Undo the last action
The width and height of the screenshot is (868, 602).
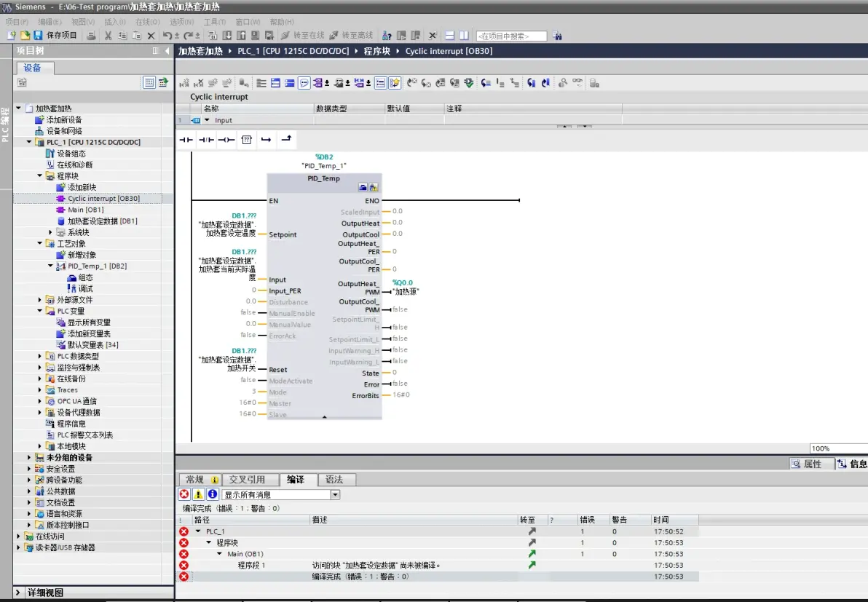click(167, 36)
